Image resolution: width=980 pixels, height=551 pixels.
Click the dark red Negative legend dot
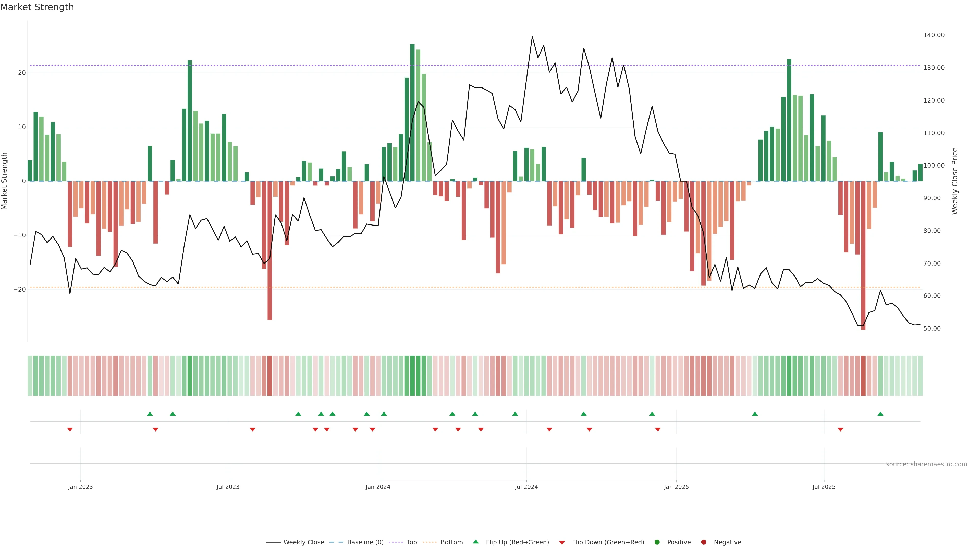coord(703,542)
